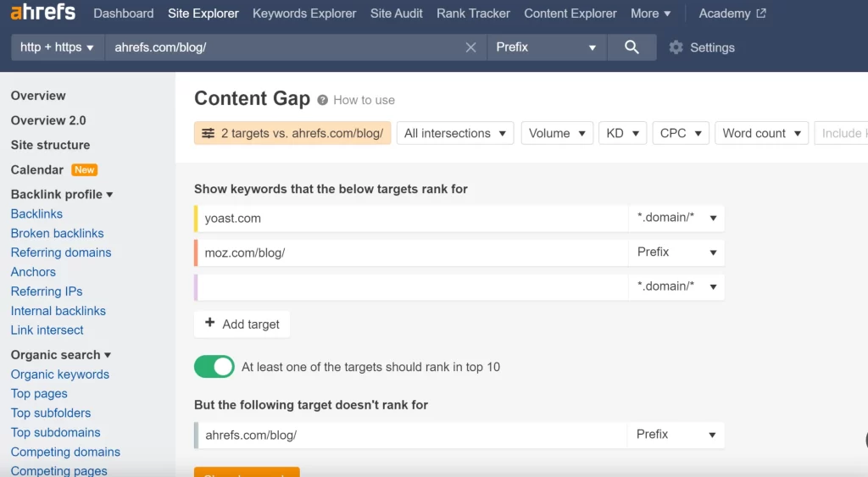The height and width of the screenshot is (477, 868).
Task: Open the Prefix mode dropdown in search bar
Action: click(547, 47)
